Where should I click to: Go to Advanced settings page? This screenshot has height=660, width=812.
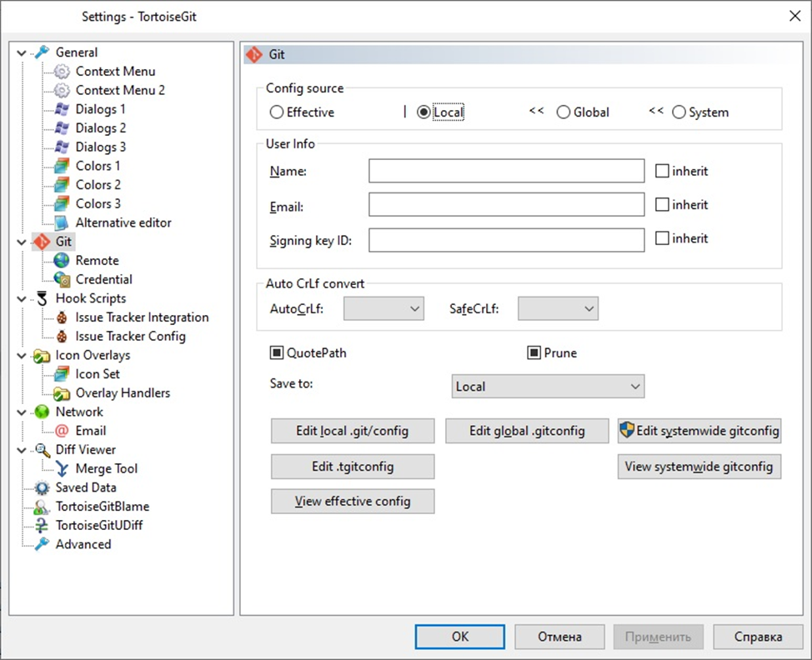coord(83,544)
